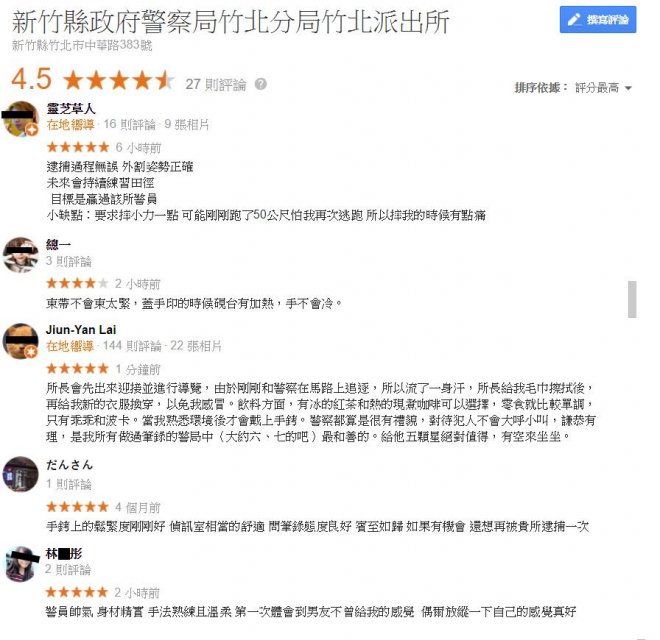Click the 撰寫評論 write review button
The image size is (660, 640).
(x=598, y=19)
